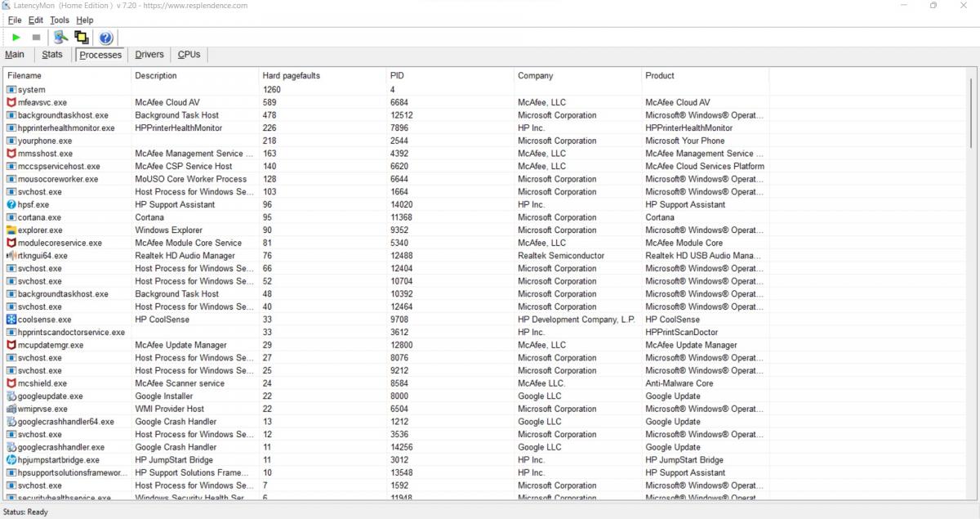Sort by the Filename column header
The width and height of the screenshot is (980, 519).
(68, 76)
